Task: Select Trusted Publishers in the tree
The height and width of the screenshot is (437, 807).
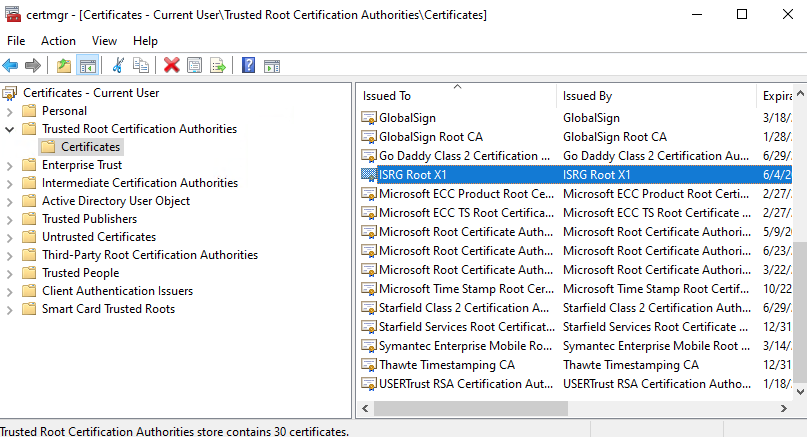Action: pyautogui.click(x=90, y=219)
